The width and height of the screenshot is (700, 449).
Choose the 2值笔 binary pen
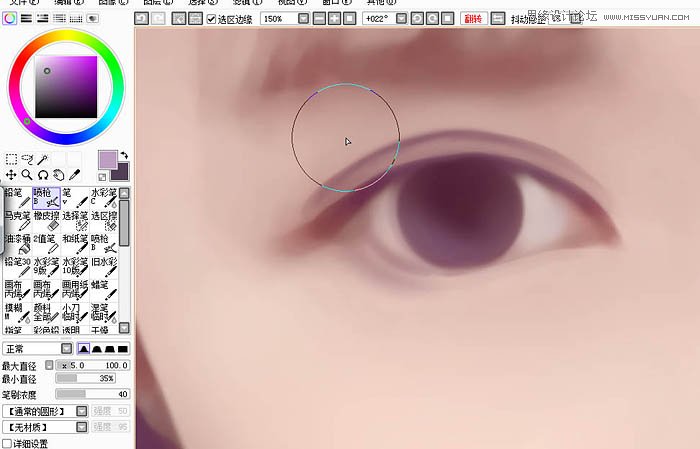(46, 244)
